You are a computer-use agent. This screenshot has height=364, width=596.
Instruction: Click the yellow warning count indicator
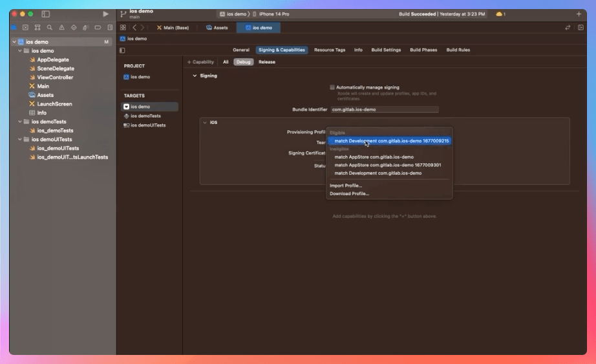tap(500, 14)
